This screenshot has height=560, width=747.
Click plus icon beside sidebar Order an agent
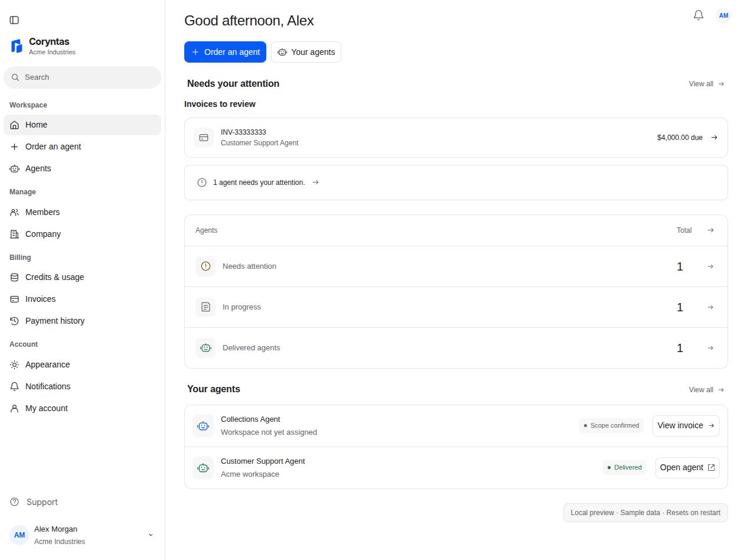click(15, 147)
